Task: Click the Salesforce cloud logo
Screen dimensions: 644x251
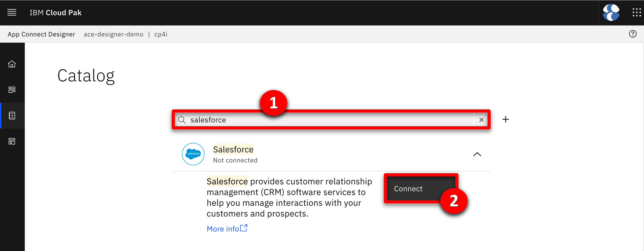Action: click(x=193, y=154)
